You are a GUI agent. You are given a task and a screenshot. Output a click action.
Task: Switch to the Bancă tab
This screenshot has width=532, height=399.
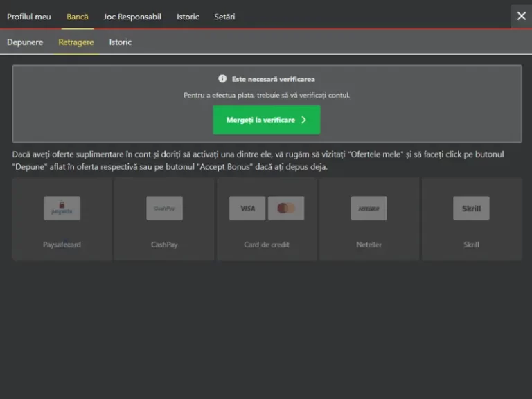(78, 17)
